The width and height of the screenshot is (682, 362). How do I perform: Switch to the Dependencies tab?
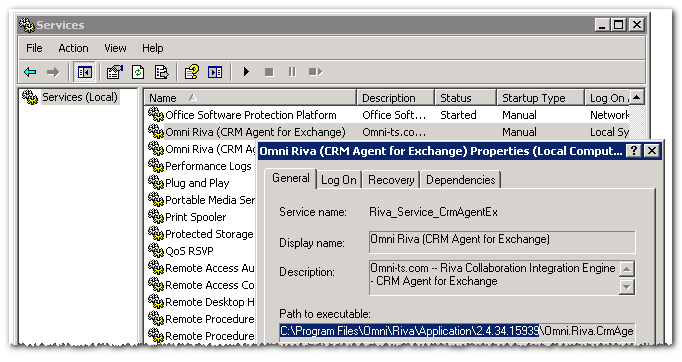click(x=460, y=180)
